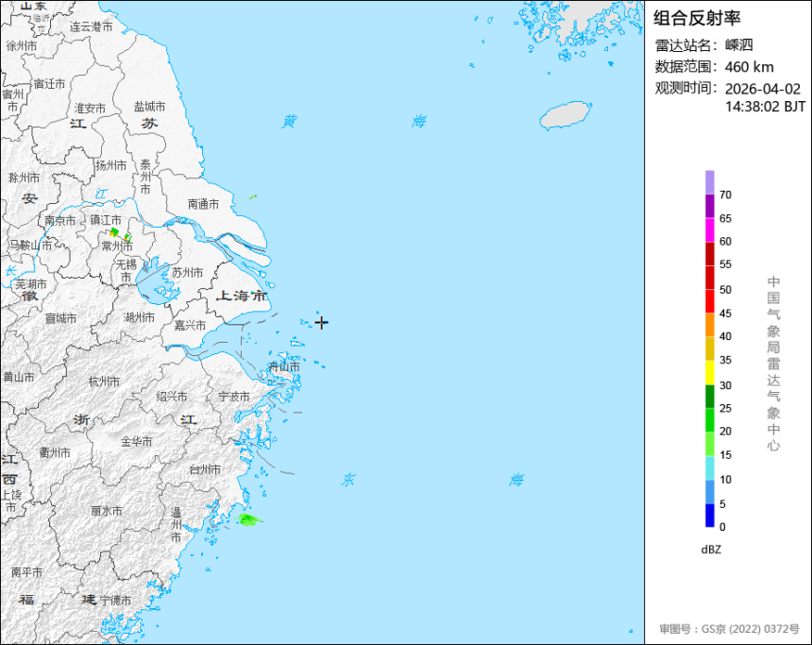Select the light green 15–20 dBZ swatch
Image resolution: width=812 pixels, height=645 pixels.
(x=709, y=444)
